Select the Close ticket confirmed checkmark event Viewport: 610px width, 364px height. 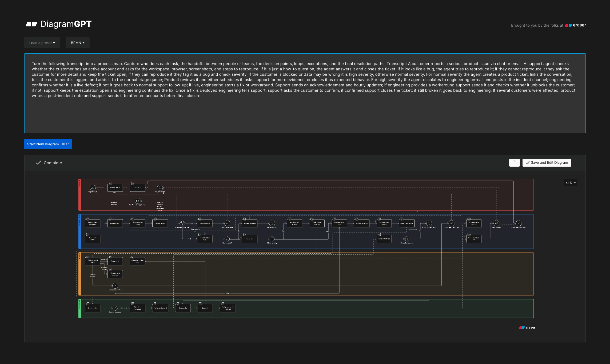519,223
